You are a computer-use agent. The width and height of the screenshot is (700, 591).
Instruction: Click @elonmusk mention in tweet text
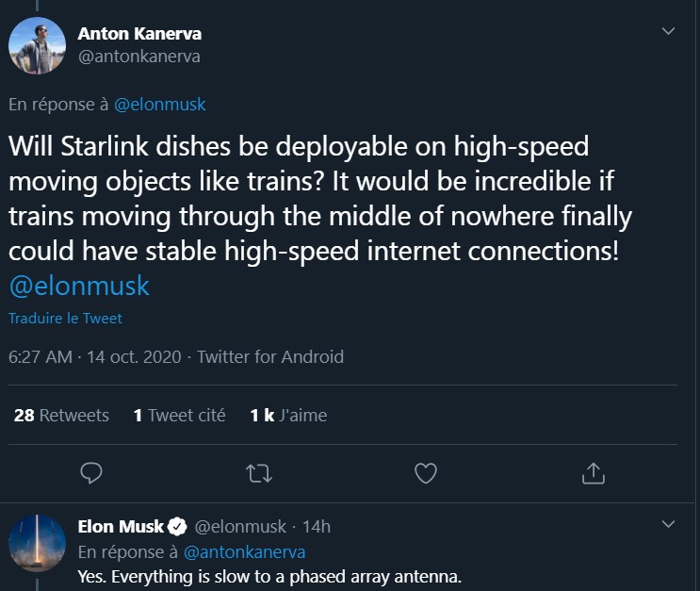coord(79,286)
